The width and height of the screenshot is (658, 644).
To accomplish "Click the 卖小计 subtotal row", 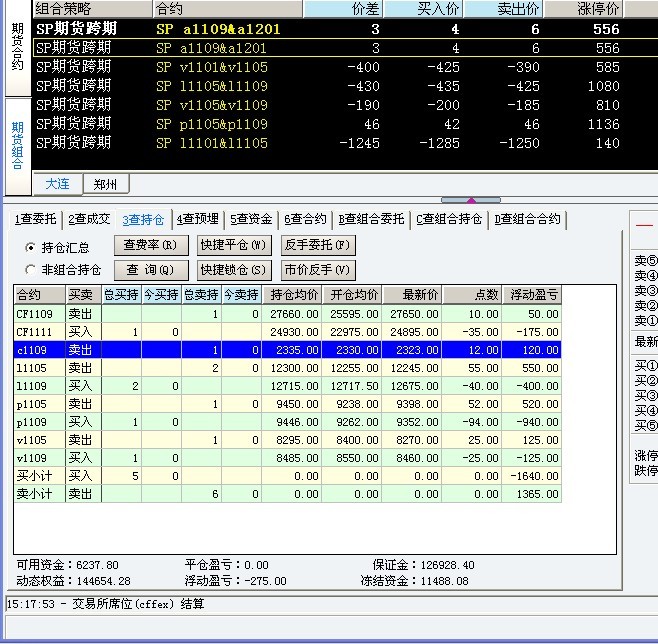I will [x=287, y=494].
